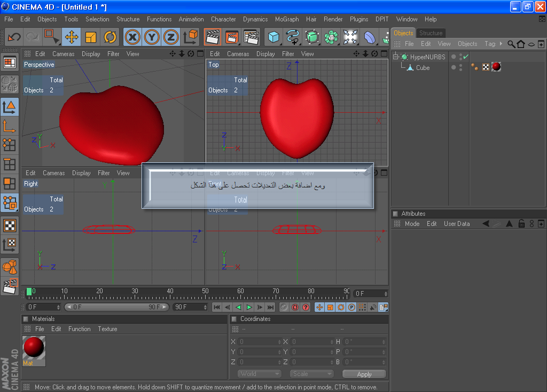Toggle the X axis lock
547x392 pixels.
132,37
